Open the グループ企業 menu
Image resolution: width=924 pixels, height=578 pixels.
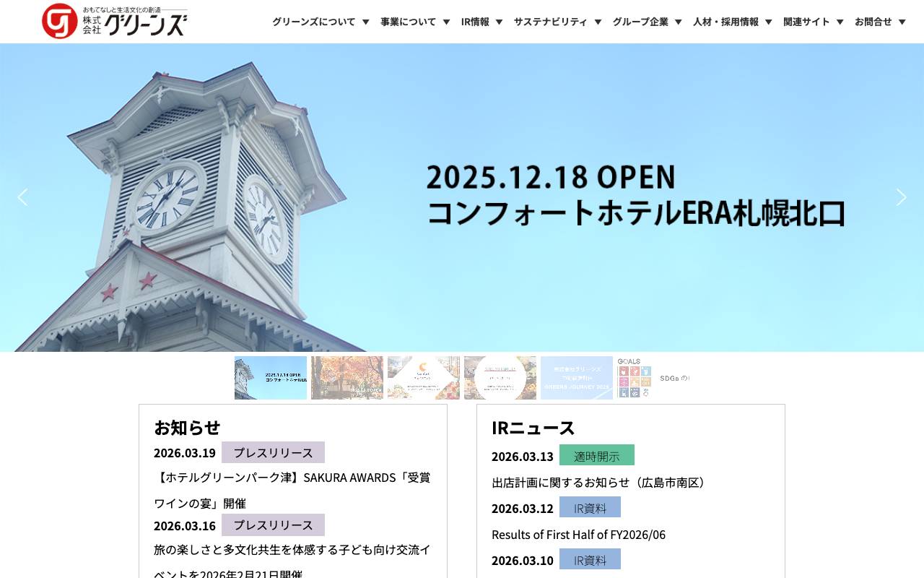tap(646, 22)
